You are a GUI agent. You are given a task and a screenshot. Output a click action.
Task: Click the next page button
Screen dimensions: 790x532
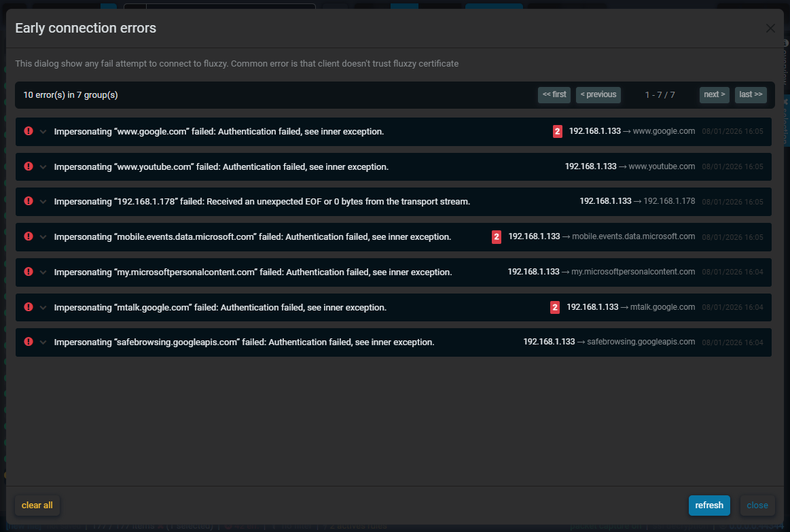714,94
